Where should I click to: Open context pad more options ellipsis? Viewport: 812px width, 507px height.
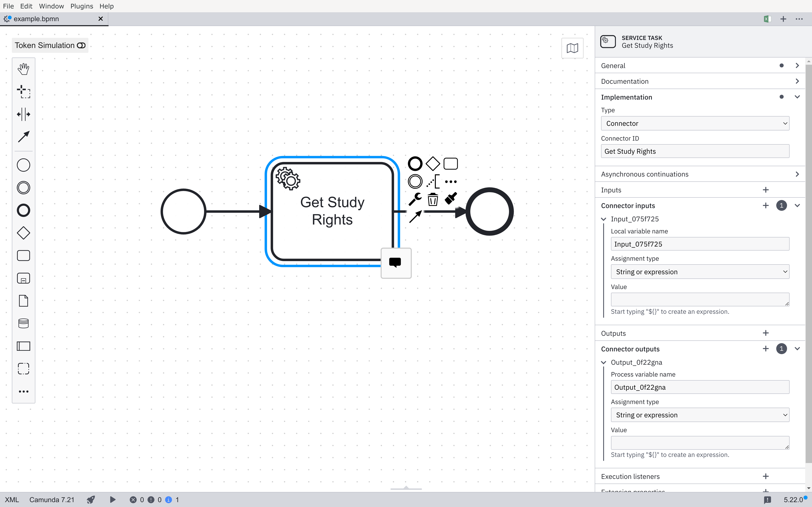tap(451, 181)
